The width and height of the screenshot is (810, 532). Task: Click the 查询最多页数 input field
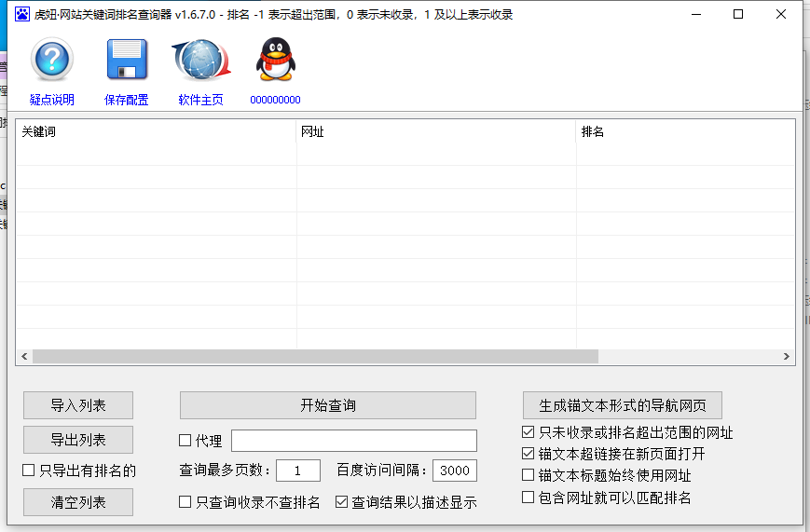(x=298, y=471)
